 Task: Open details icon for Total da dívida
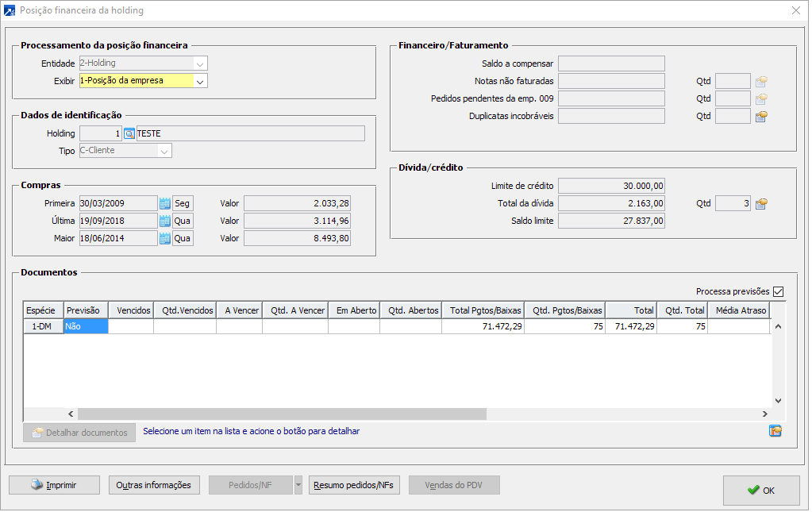[761, 204]
